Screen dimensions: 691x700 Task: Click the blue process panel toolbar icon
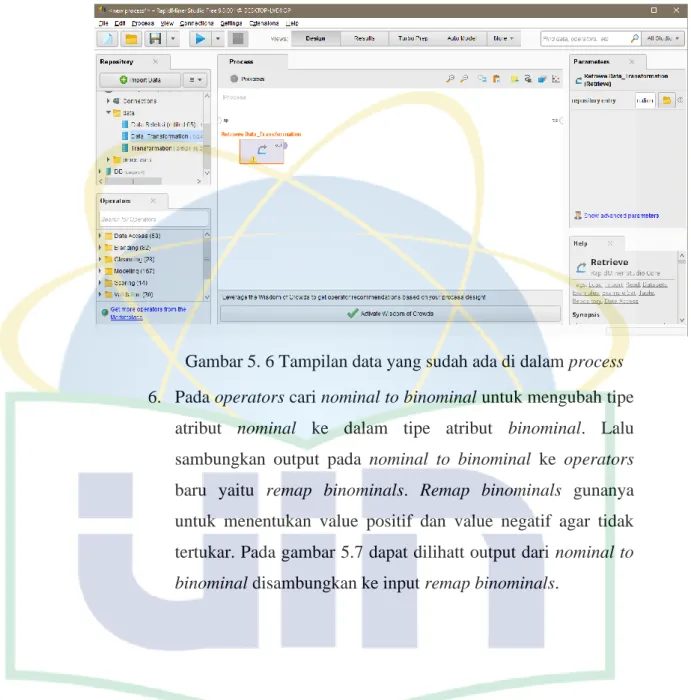pos(542,79)
